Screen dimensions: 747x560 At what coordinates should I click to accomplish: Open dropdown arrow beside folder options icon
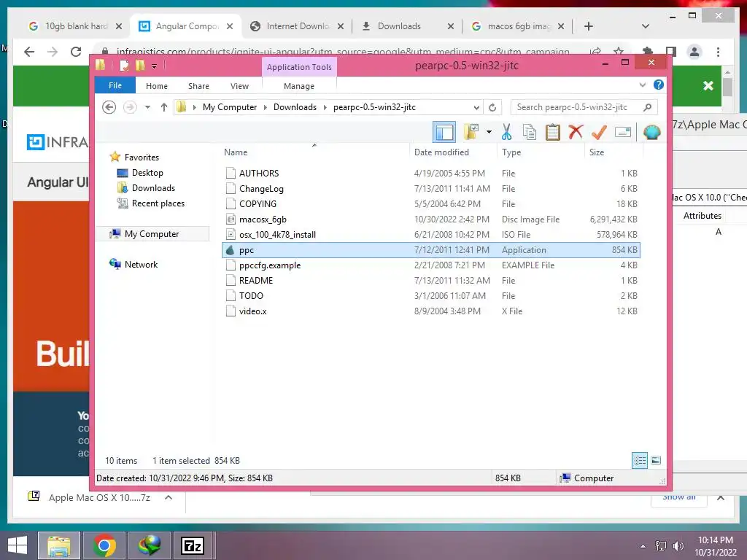pyautogui.click(x=489, y=132)
